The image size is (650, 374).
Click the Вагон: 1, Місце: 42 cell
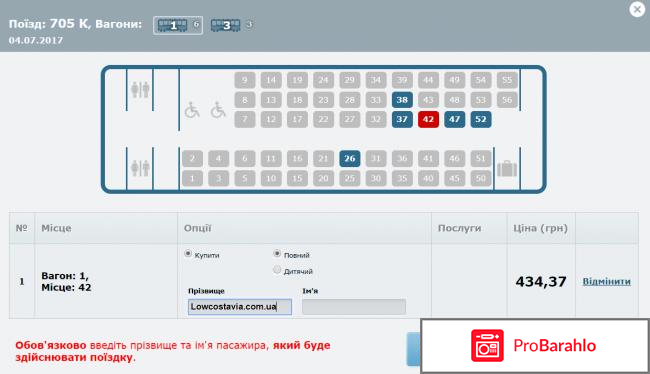[x=107, y=282]
